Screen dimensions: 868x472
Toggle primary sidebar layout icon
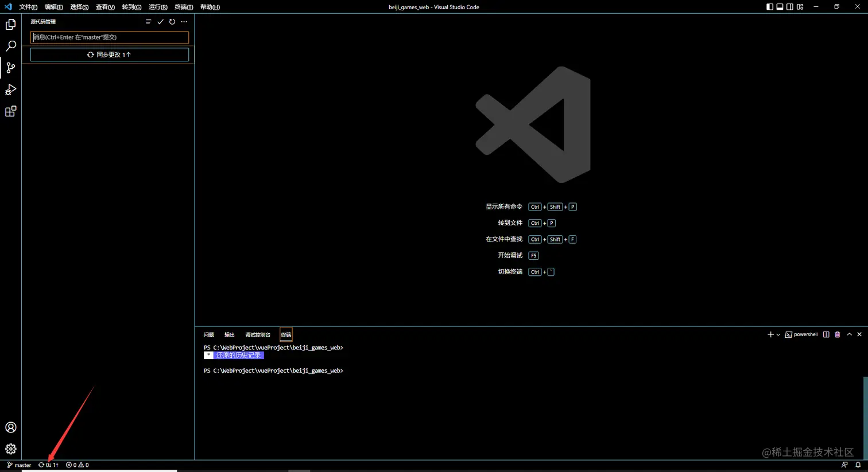(770, 7)
